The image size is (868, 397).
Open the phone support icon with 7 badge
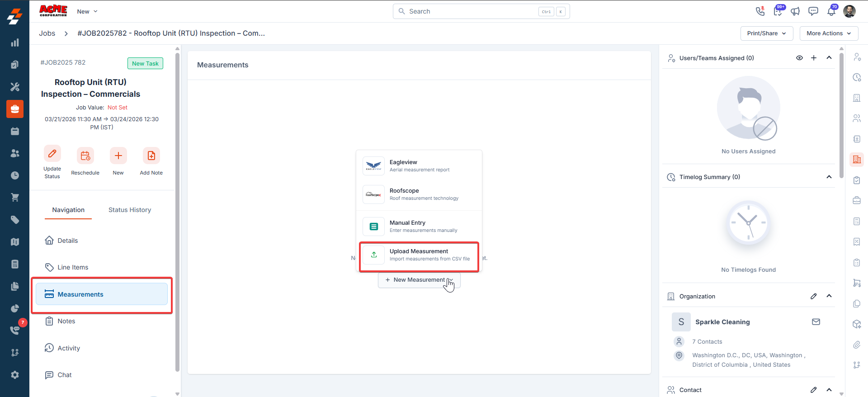pyautogui.click(x=15, y=330)
